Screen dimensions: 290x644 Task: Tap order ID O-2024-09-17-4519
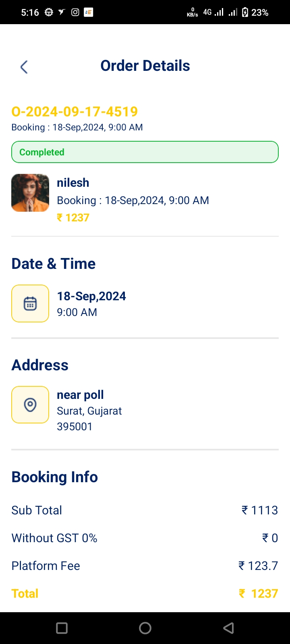click(x=75, y=111)
